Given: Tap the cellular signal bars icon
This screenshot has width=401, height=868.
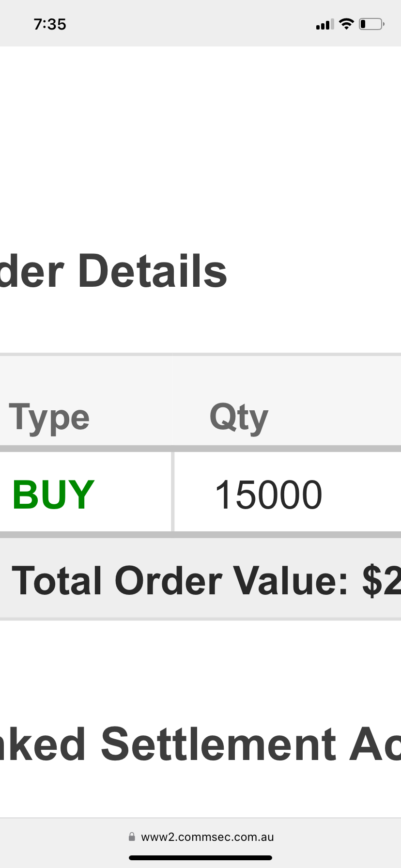Looking at the screenshot, I should click(325, 24).
